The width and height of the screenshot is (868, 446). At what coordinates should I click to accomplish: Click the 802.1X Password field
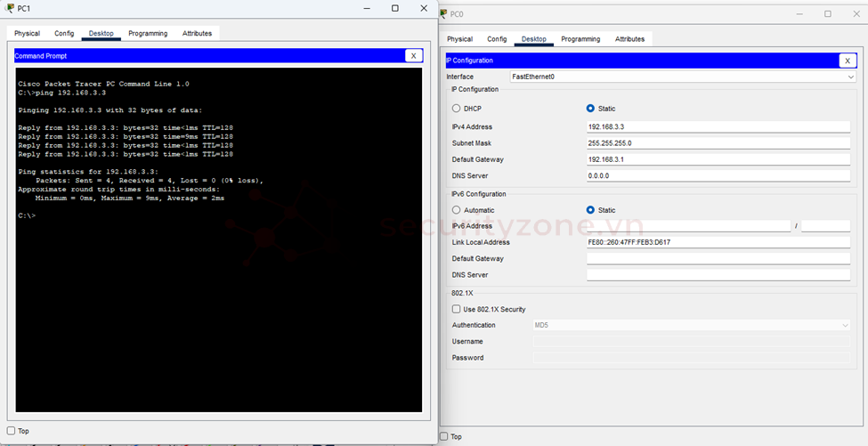click(692, 358)
